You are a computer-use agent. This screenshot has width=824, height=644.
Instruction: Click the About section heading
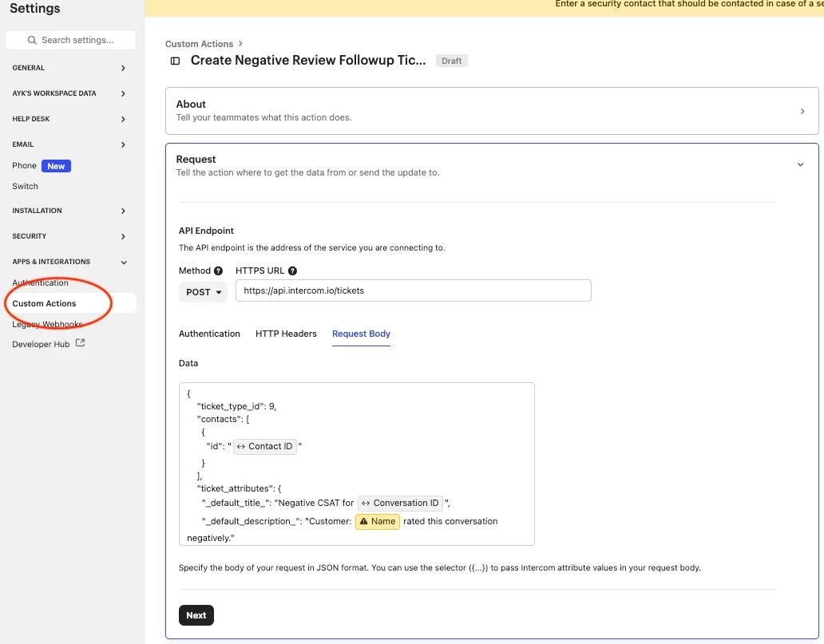coord(191,104)
